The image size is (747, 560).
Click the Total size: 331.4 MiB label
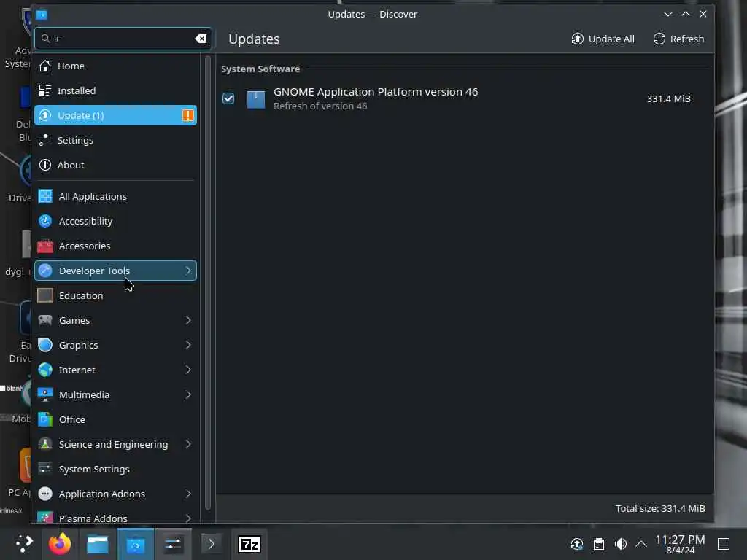click(659, 508)
